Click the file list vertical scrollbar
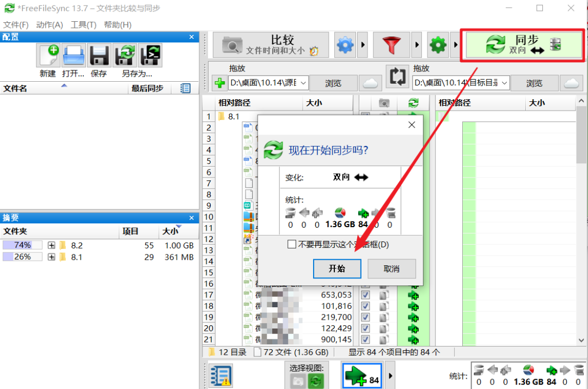The width and height of the screenshot is (588, 389). pyautogui.click(x=581, y=221)
